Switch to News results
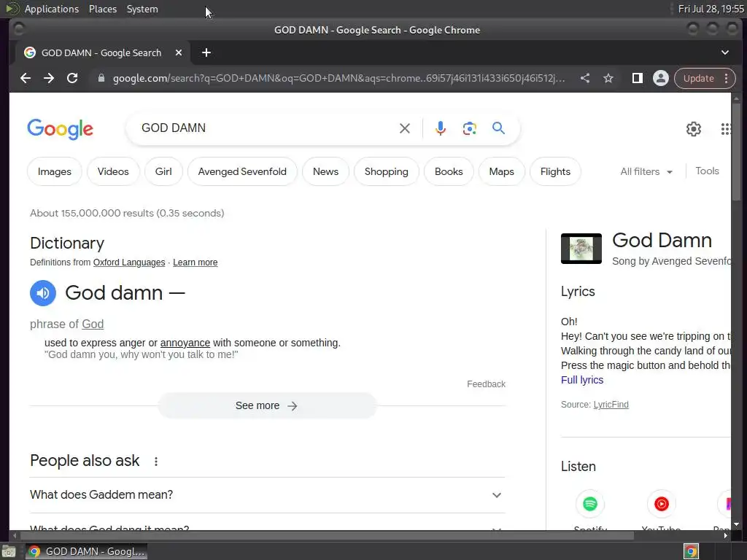This screenshot has width=747, height=560. point(325,171)
